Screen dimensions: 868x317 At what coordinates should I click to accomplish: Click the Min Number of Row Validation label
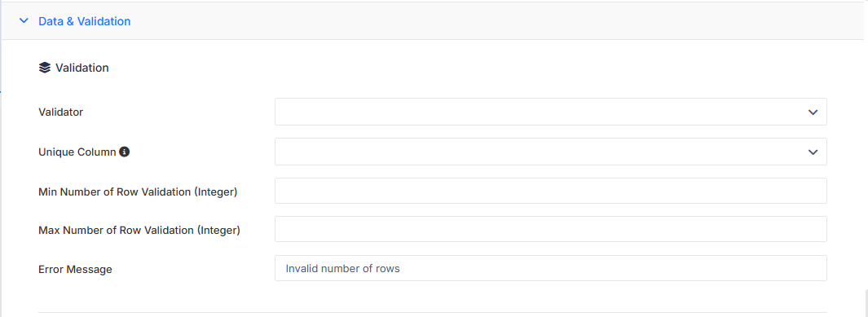(x=138, y=192)
